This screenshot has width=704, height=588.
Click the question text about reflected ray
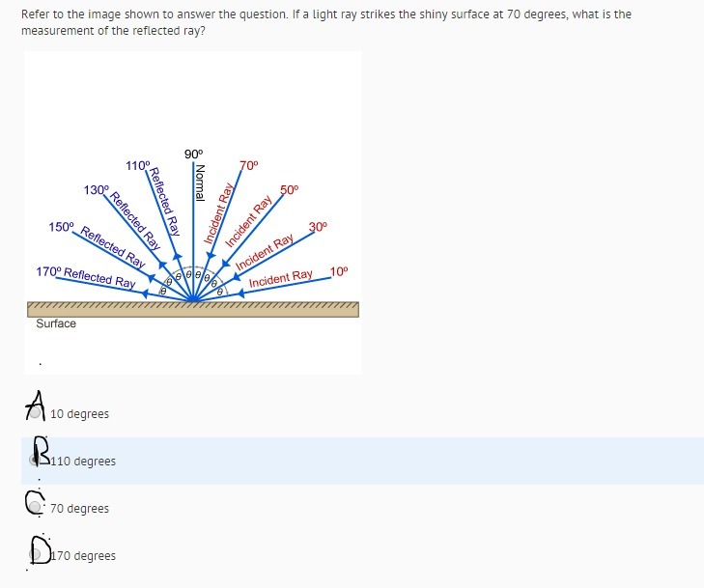[326, 22]
